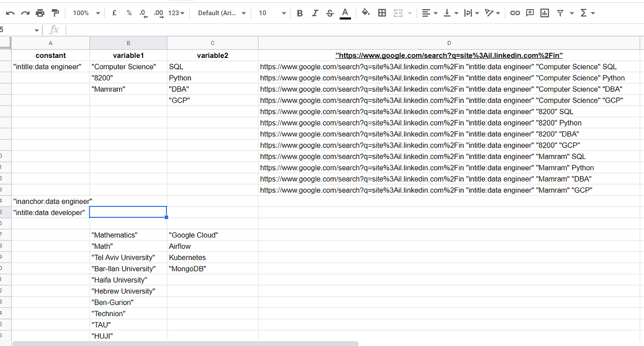Print the spreadsheet

click(40, 13)
